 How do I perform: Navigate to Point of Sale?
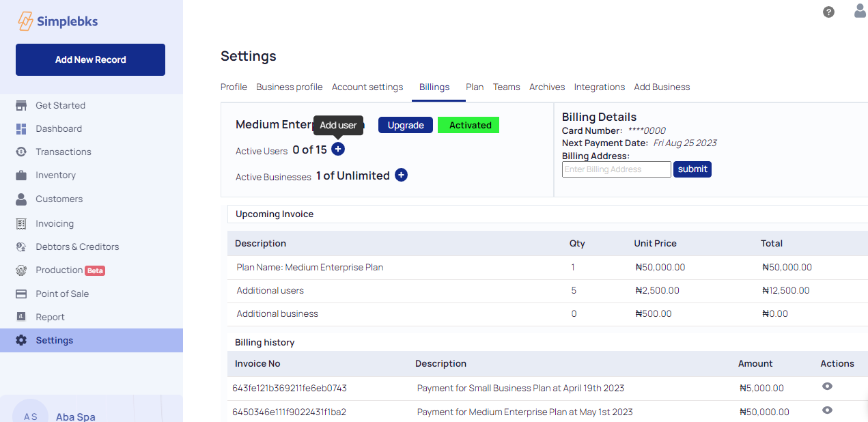click(62, 294)
